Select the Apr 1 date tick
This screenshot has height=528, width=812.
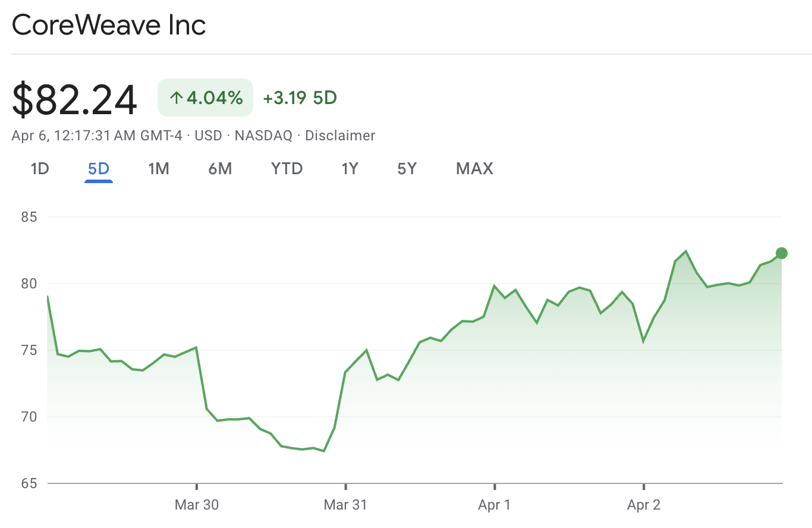pyautogui.click(x=495, y=505)
